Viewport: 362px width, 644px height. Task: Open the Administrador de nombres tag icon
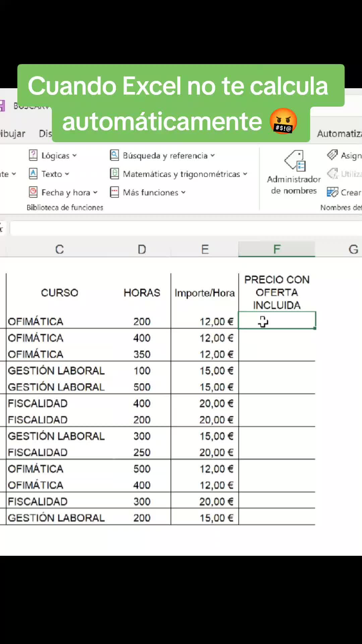pyautogui.click(x=295, y=160)
